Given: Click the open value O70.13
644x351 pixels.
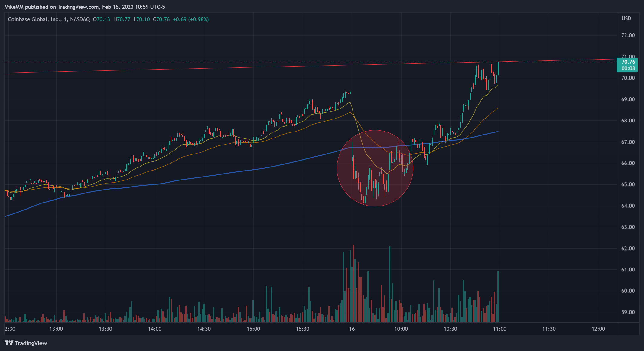Looking at the screenshot, I should click(x=102, y=19).
